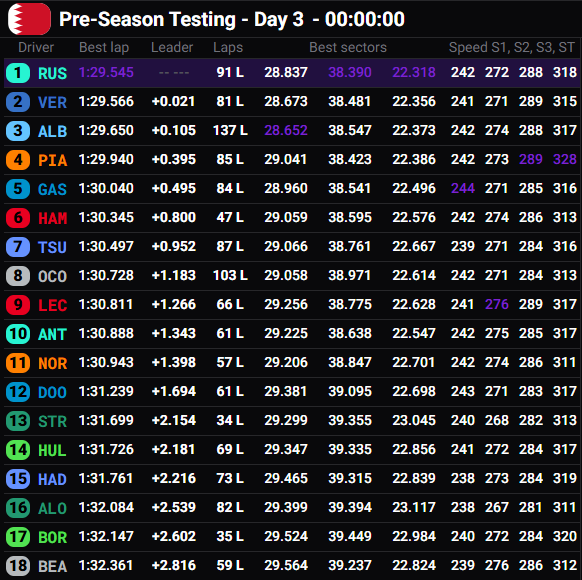Select position 10 badge for ANT
This screenshot has height=580, width=582.
pos(18,334)
